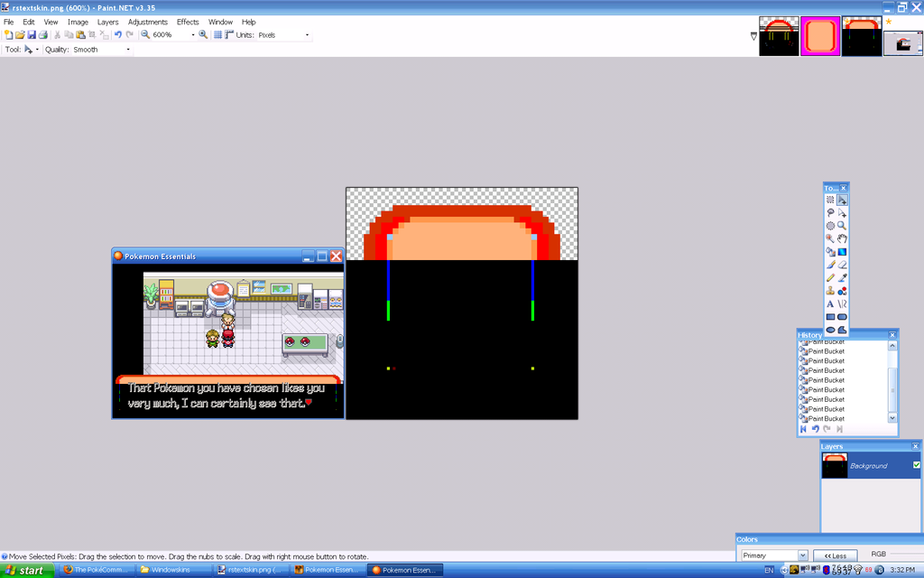Select the Pan hand tool
This screenshot has height=578, width=924.
[842, 238]
